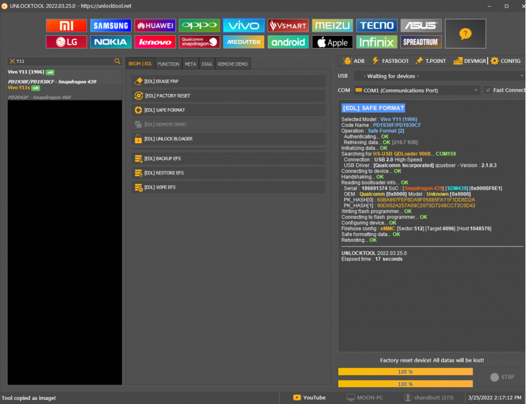Click the lower 100 % progress bar
The width and height of the screenshot is (532, 404).
[406, 384]
